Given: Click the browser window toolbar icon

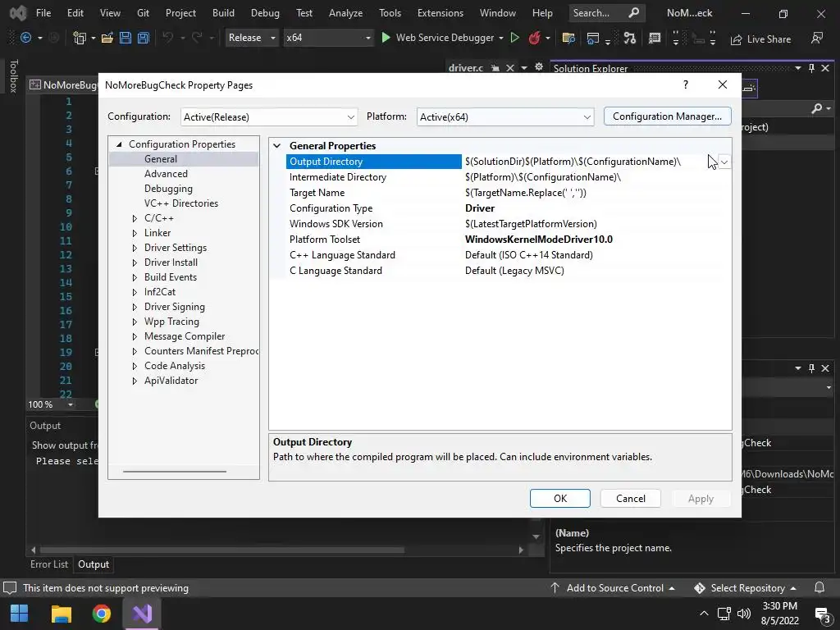Looking at the screenshot, I should coord(593,38).
